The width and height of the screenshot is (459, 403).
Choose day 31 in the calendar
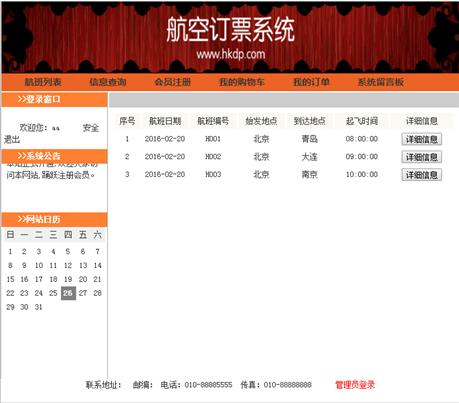(x=39, y=307)
